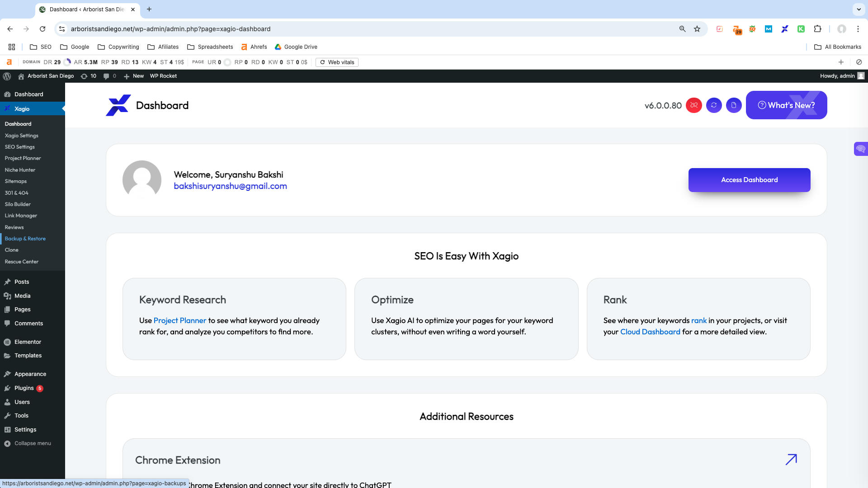
Task: Bookmark this page with the star icon
Action: (697, 29)
